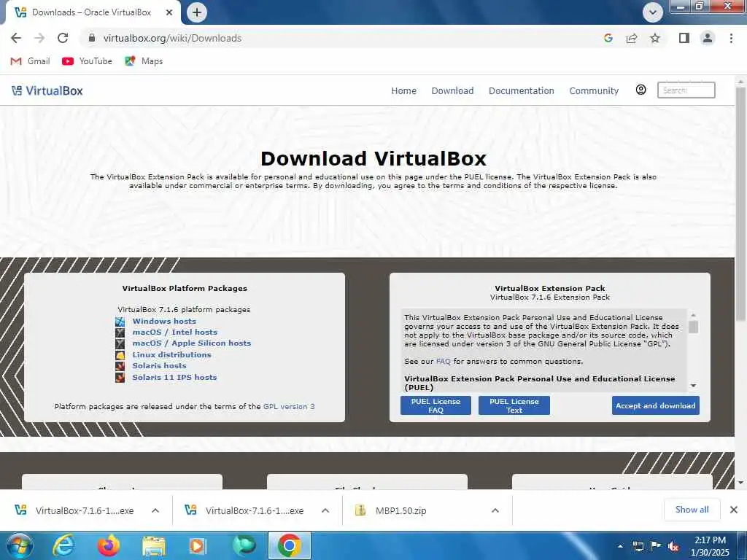Viewport: 747px width, 560px height.
Task: Click the PUEL License FAQ button
Action: coord(436,405)
